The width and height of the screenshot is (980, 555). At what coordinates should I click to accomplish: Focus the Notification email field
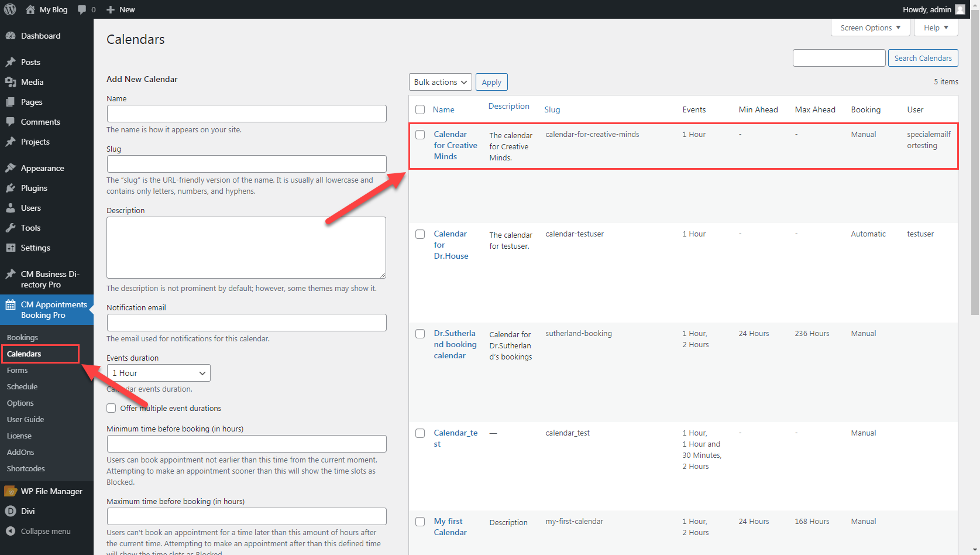pyautogui.click(x=247, y=323)
